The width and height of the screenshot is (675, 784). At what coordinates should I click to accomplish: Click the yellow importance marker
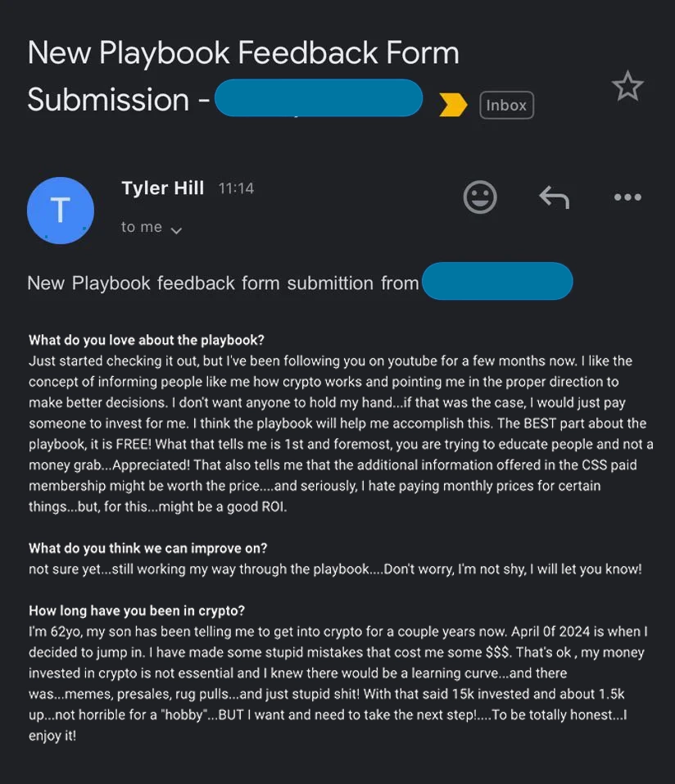pyautogui.click(x=453, y=105)
